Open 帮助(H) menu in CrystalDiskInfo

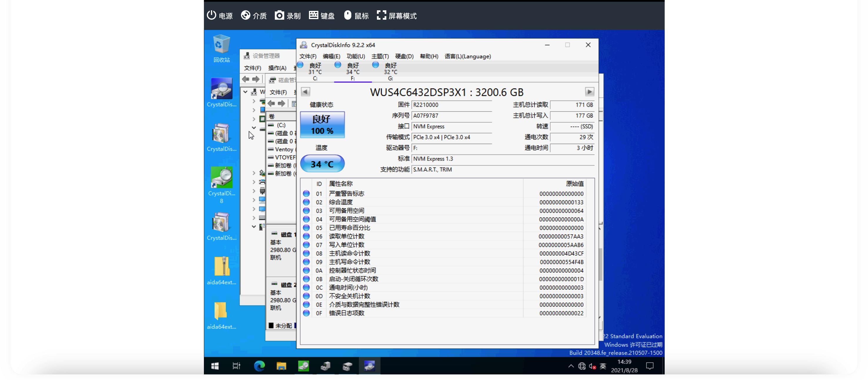point(429,56)
